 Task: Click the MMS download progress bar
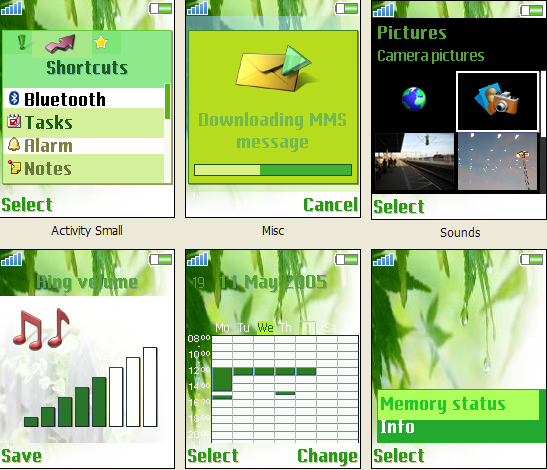(x=273, y=170)
